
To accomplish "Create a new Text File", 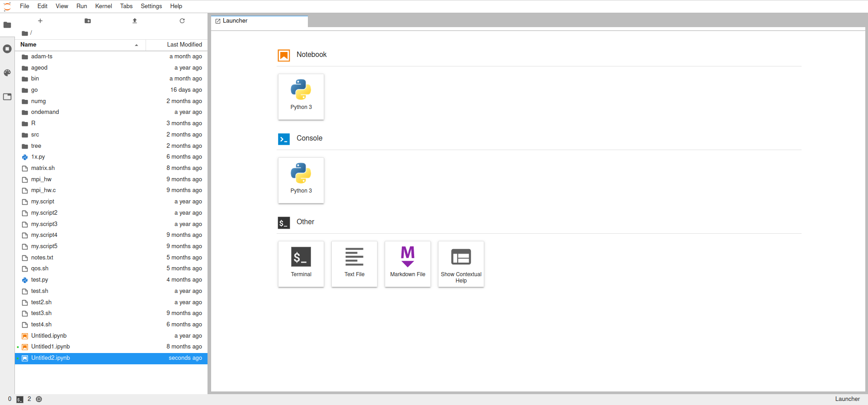I will click(354, 264).
